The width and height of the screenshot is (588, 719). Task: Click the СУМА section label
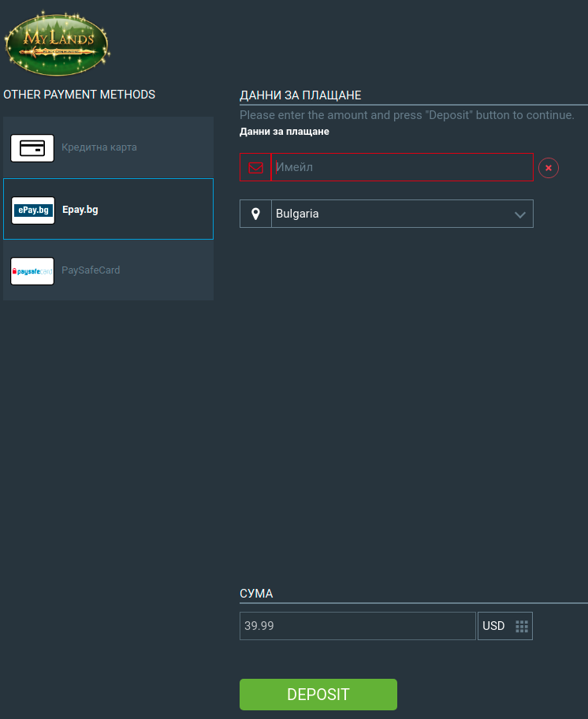coord(256,594)
